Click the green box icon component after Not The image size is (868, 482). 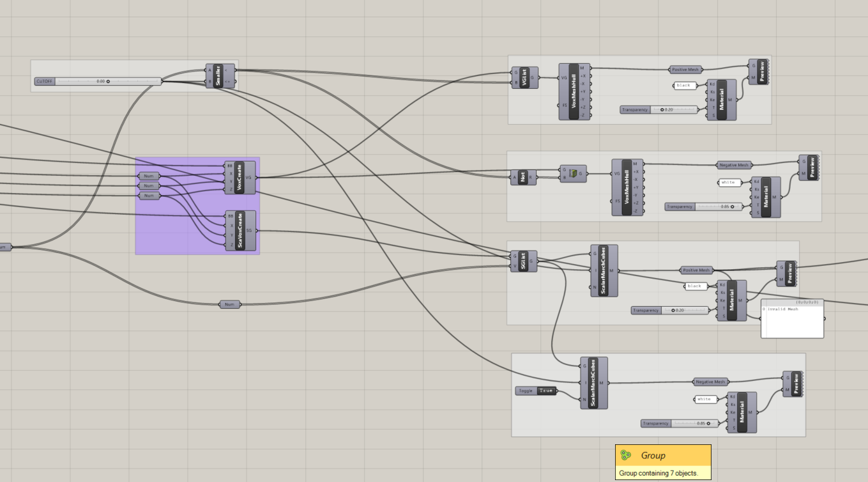pyautogui.click(x=573, y=173)
